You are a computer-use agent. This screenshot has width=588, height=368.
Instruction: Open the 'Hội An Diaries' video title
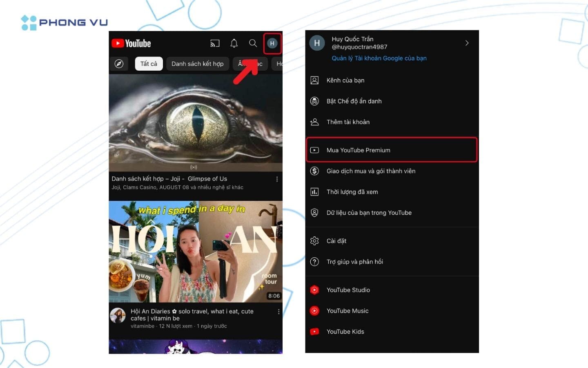[192, 315]
